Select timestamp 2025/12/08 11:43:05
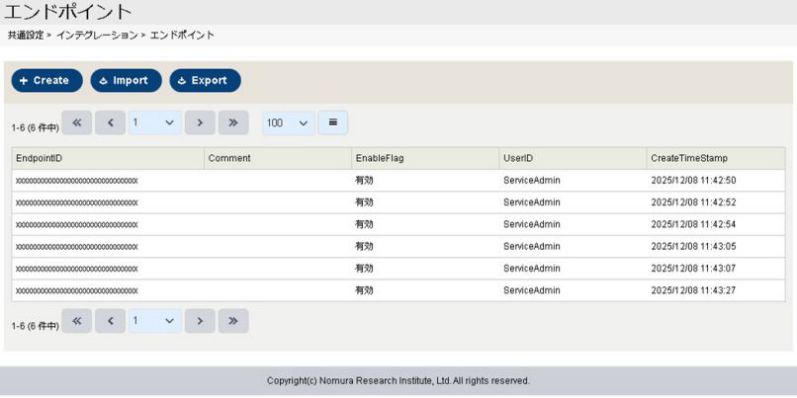 click(693, 247)
